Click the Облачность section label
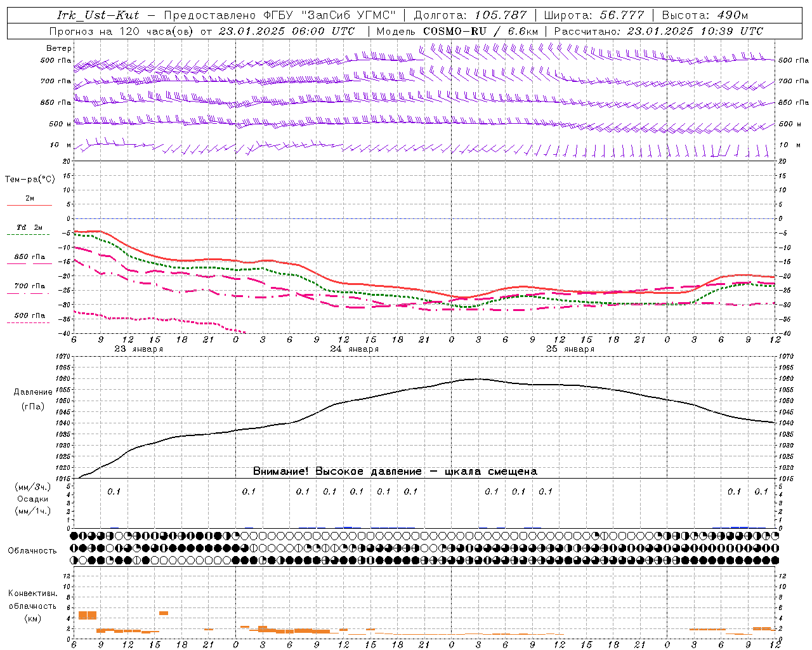This screenshot has width=812, height=650. click(x=32, y=550)
